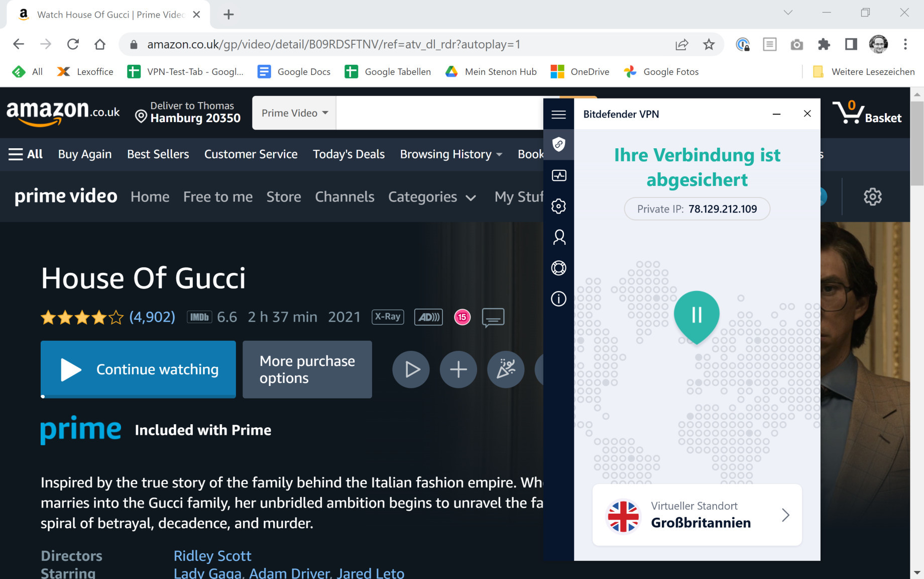Share this page from address bar

pos(681,45)
